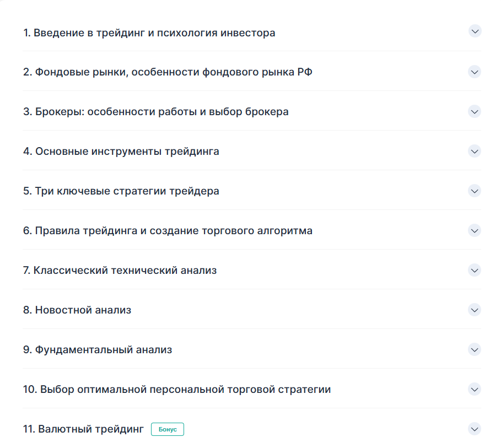Click Брокеры: особенности работы title text
This screenshot has height=448, width=501.
coord(155,112)
